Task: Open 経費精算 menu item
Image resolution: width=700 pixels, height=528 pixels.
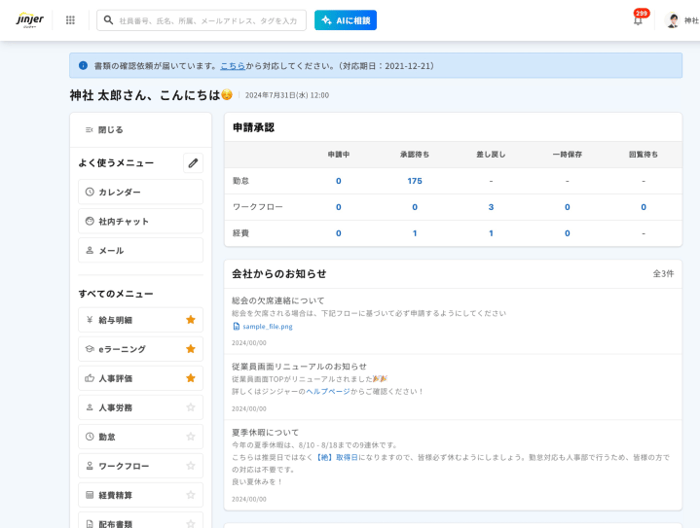Action: [141, 495]
